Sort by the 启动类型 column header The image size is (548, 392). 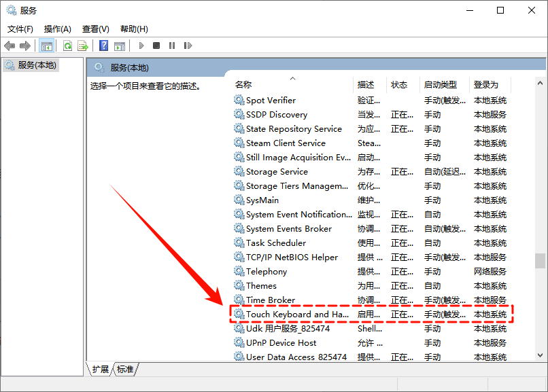tap(441, 85)
